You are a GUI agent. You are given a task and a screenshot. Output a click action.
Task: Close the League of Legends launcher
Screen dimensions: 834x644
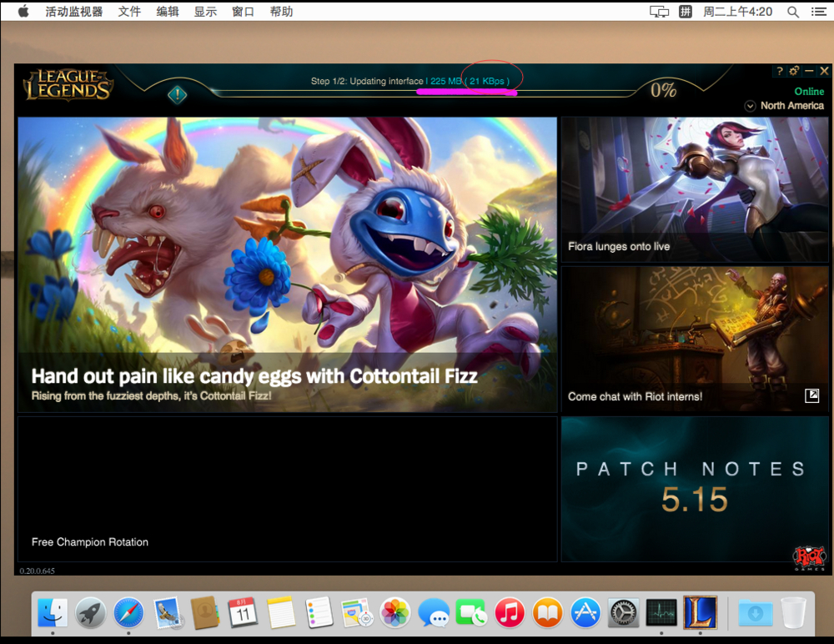[x=824, y=71]
